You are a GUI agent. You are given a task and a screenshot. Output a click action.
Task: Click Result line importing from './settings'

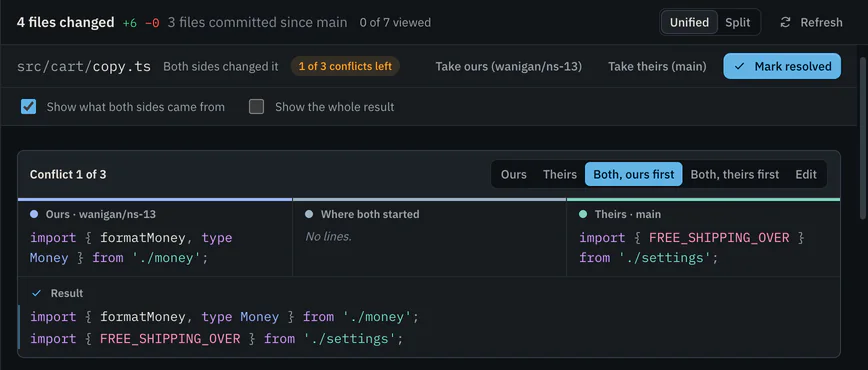point(216,338)
